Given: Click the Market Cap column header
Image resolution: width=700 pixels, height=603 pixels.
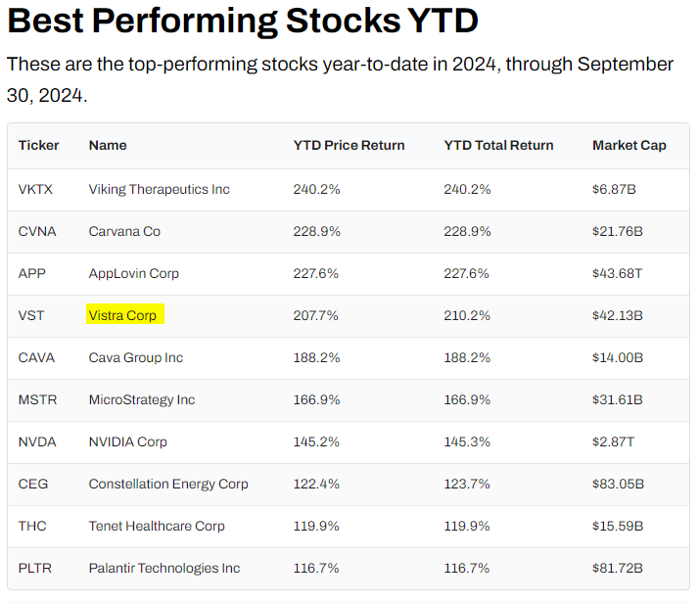Looking at the screenshot, I should click(x=629, y=145).
